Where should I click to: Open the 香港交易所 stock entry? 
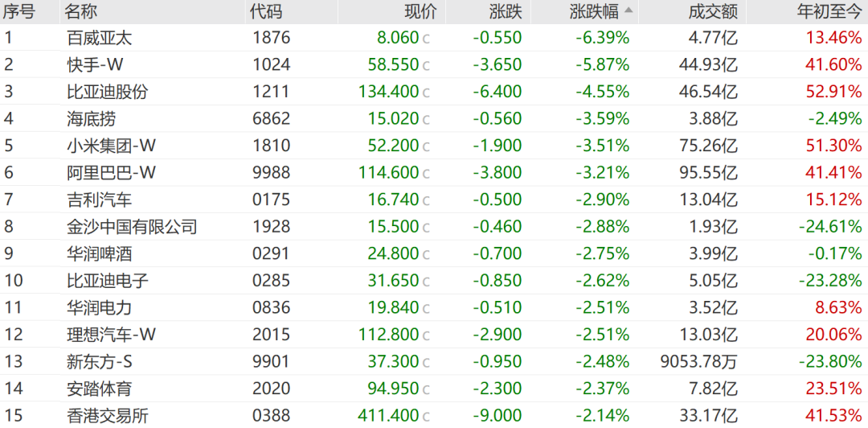point(107,417)
